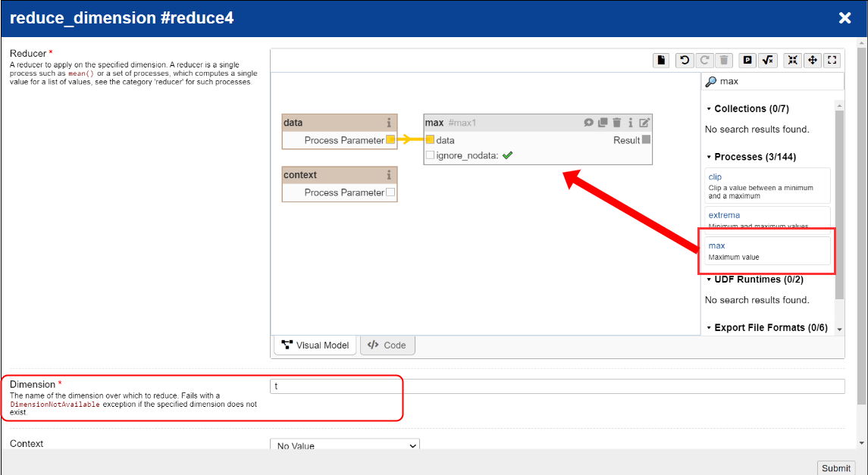Open the Context value type dropdown
868x475 pixels.
[x=344, y=445]
